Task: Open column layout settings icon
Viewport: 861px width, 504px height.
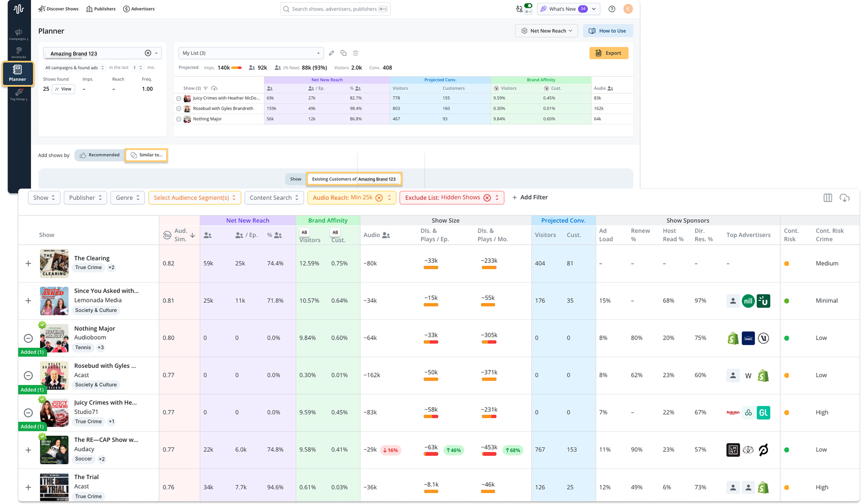Action: click(828, 198)
